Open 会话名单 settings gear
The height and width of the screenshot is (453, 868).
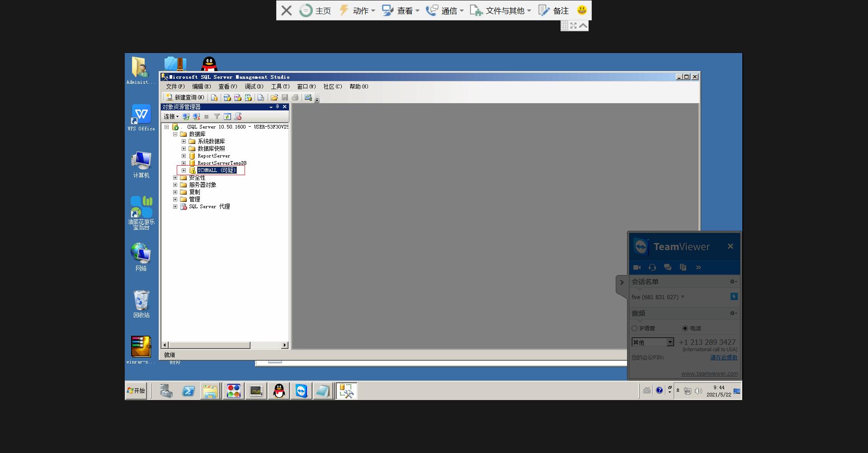(x=733, y=281)
